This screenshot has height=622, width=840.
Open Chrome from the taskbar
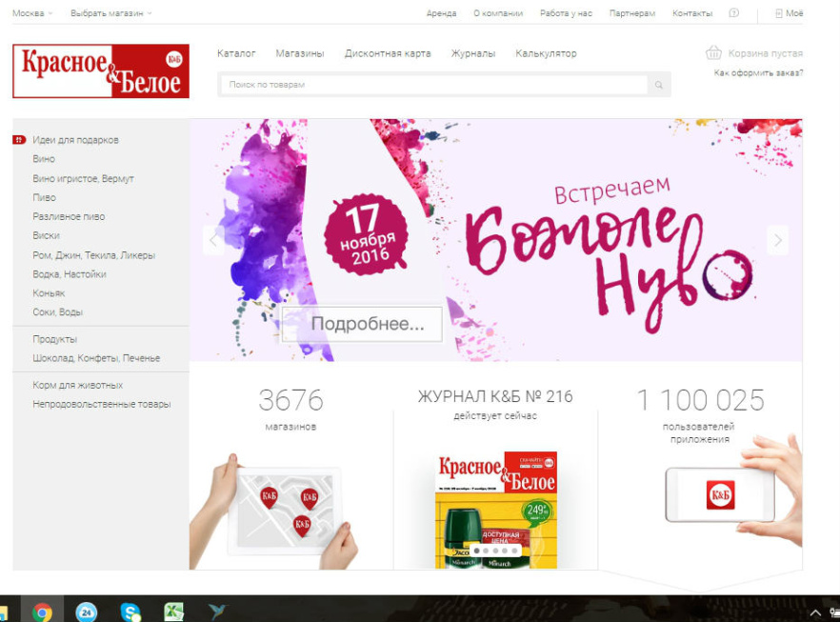click(42, 612)
